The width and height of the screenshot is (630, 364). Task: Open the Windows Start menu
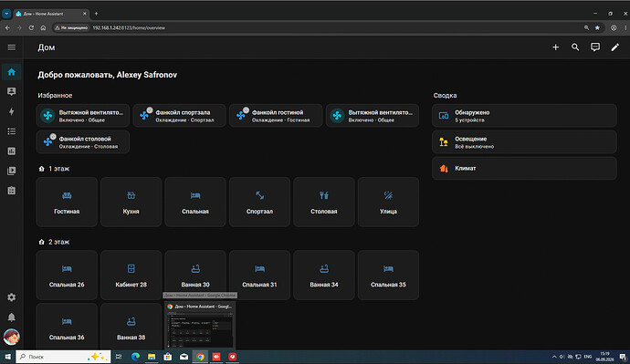pos(7,357)
